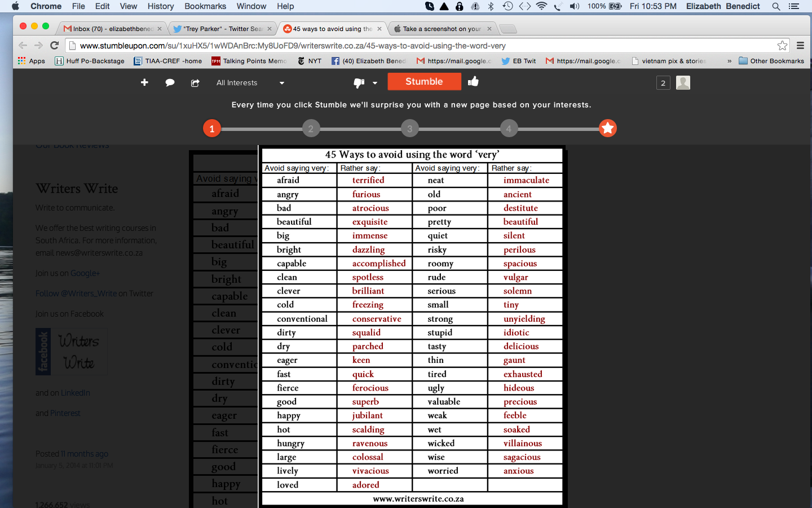Open the Edit menu
The height and width of the screenshot is (508, 812).
pos(103,6)
